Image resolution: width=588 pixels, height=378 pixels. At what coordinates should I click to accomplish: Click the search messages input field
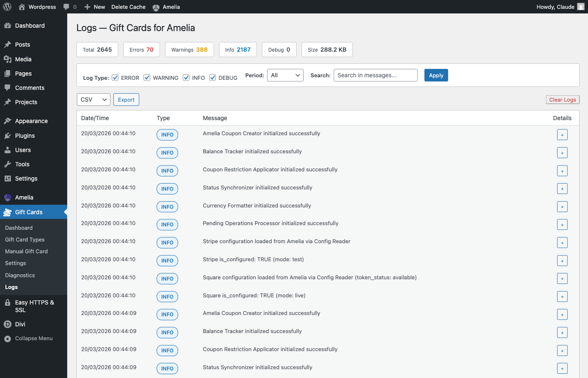pos(375,75)
